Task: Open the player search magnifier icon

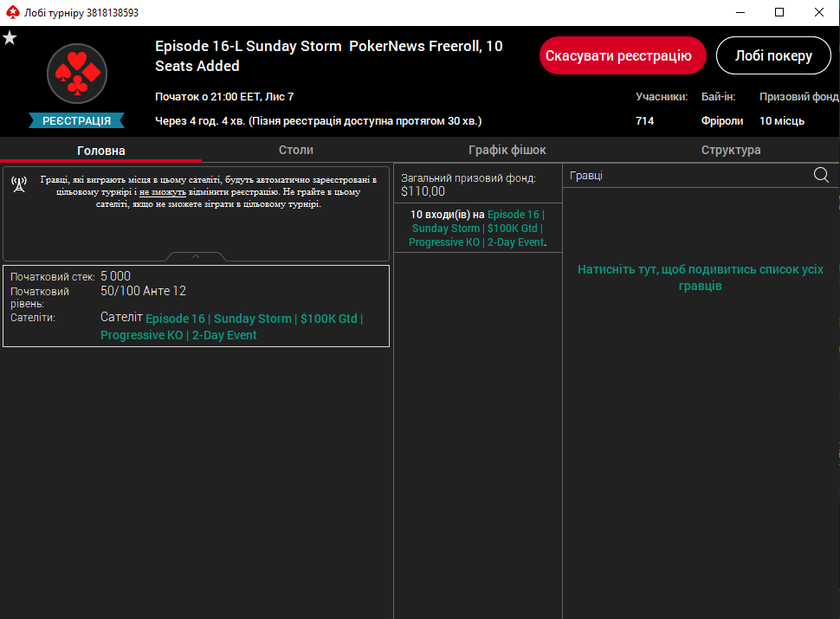Action: (x=821, y=175)
